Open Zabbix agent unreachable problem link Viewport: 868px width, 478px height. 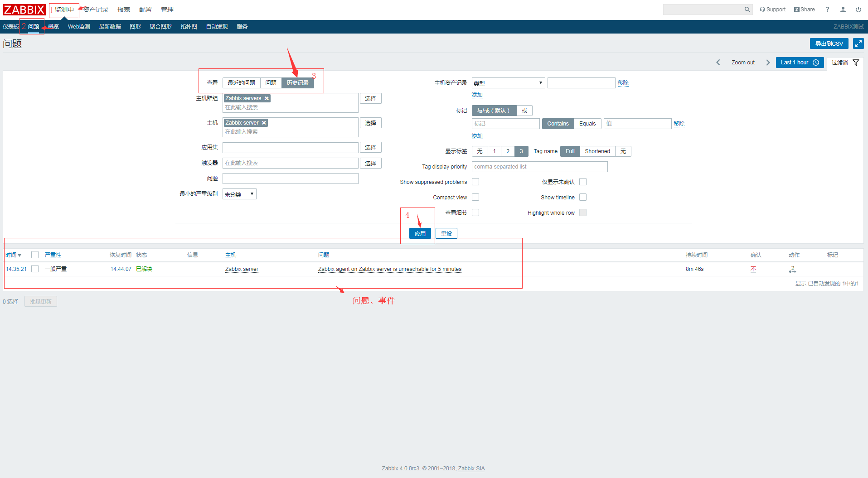click(x=390, y=269)
